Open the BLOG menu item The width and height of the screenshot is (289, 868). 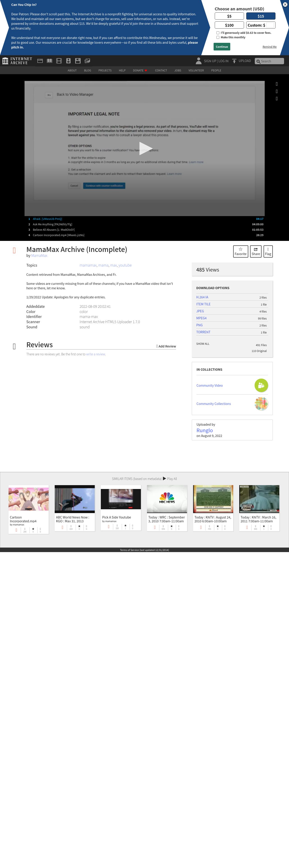point(88,71)
